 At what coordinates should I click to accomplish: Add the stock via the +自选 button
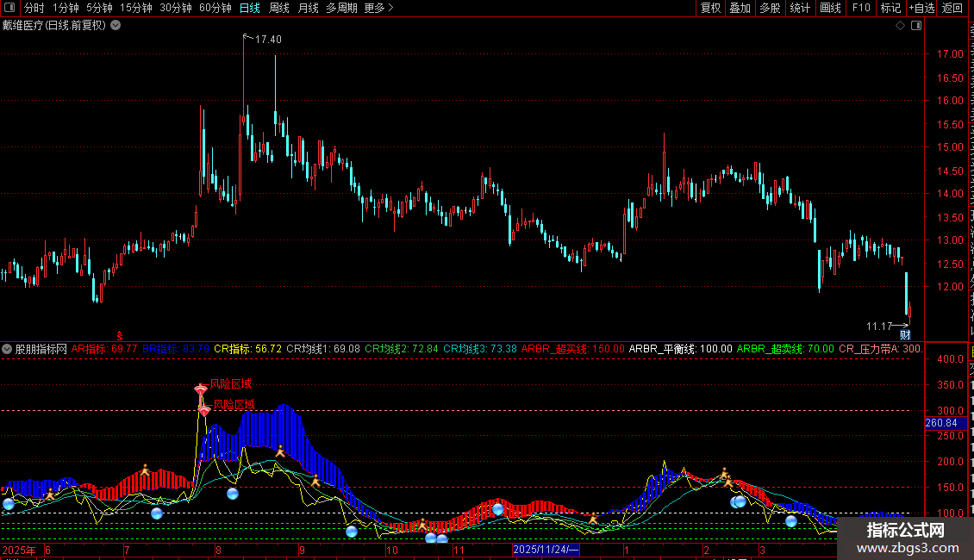click(x=921, y=8)
